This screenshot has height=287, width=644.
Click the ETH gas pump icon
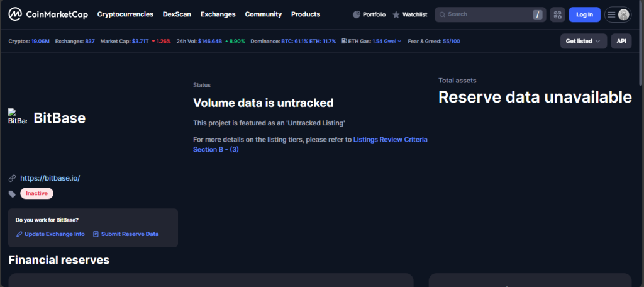coord(344,42)
